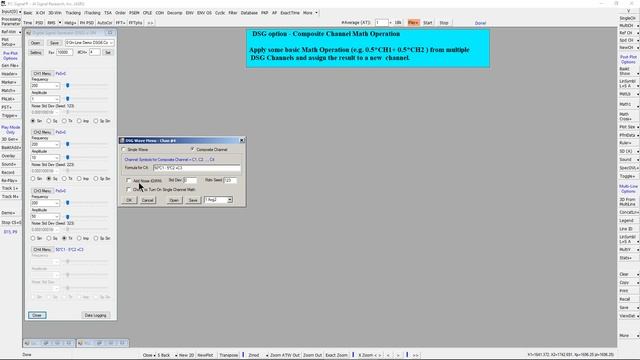Select the Composite Channel option

coord(192,149)
